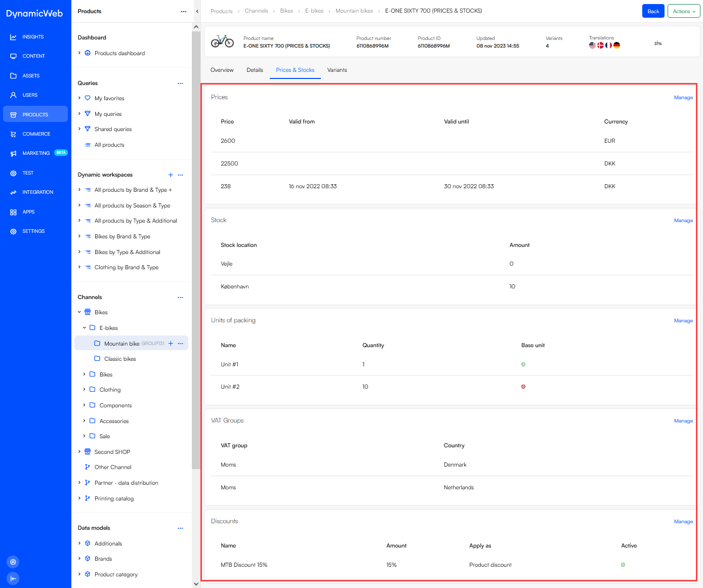Open the Marketing megaphone icon
The height and width of the screenshot is (588, 703).
coord(13,153)
